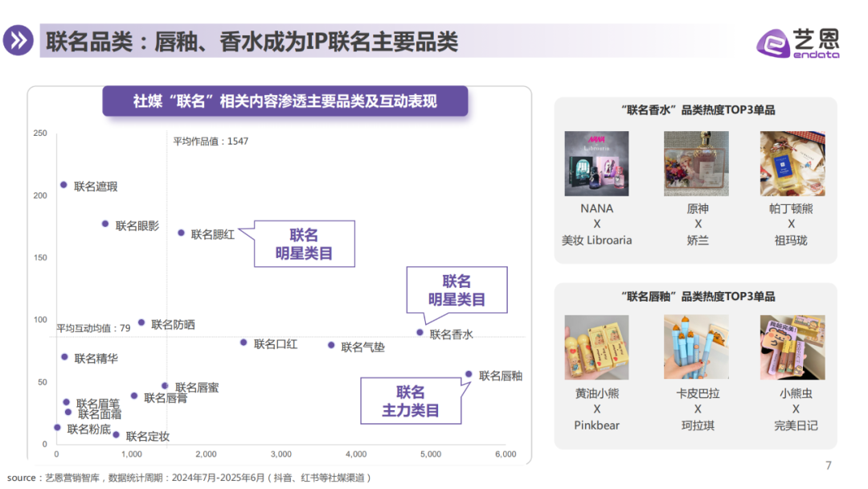The height and width of the screenshot is (489, 868).
Task: Click the 联名口红 data label
Action: [276, 344]
